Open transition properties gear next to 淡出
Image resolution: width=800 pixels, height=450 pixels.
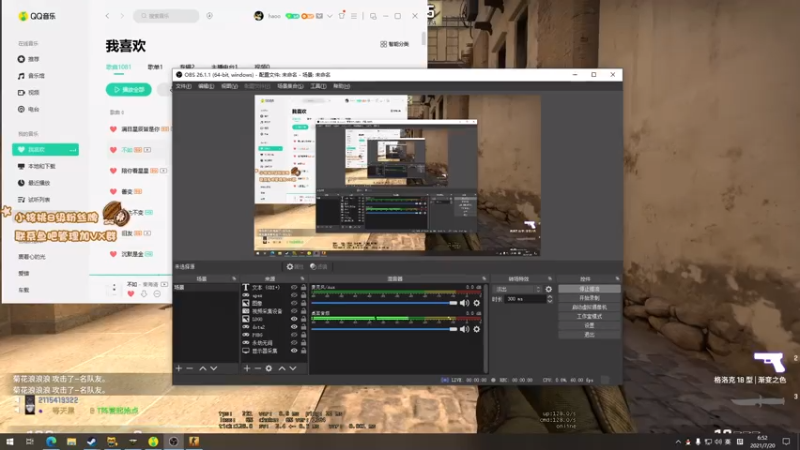coord(548,289)
